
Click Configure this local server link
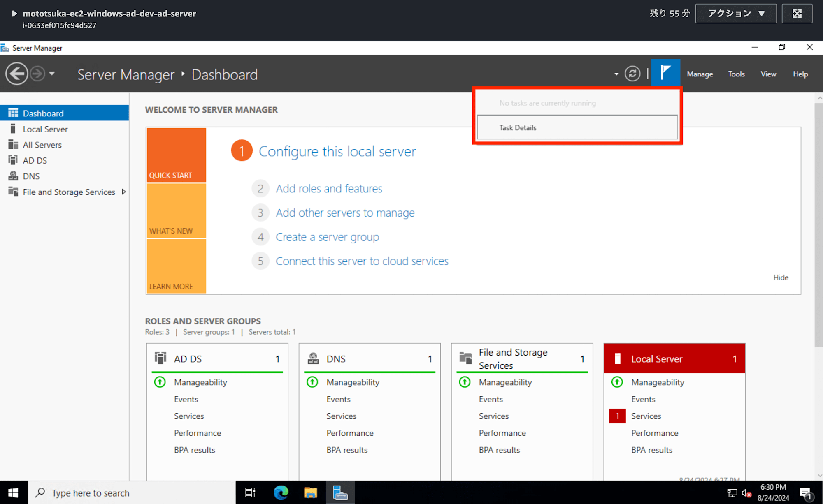pos(337,151)
